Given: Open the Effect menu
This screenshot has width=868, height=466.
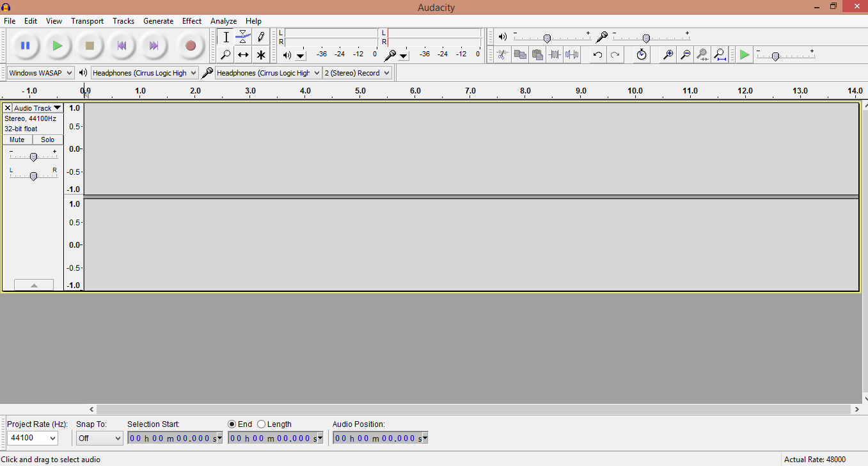Looking at the screenshot, I should [192, 21].
